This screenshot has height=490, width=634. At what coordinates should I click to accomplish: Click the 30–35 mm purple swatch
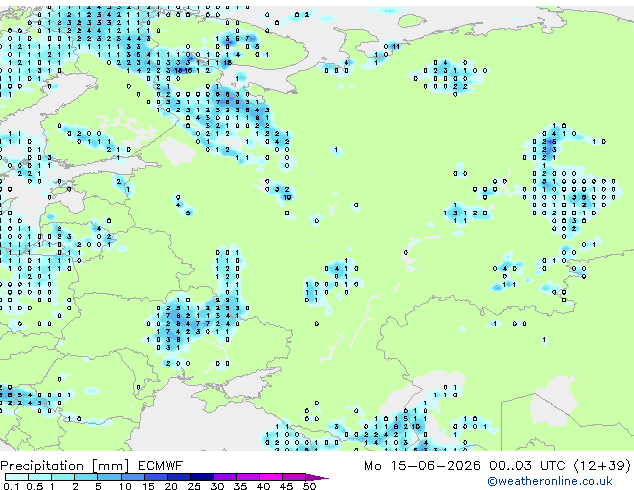click(x=225, y=477)
